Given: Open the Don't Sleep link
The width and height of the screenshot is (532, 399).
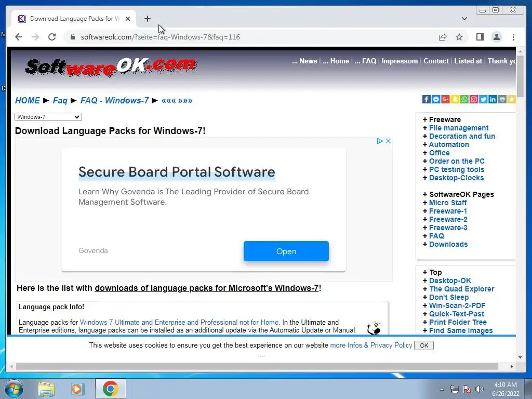Looking at the screenshot, I should click(x=449, y=297).
